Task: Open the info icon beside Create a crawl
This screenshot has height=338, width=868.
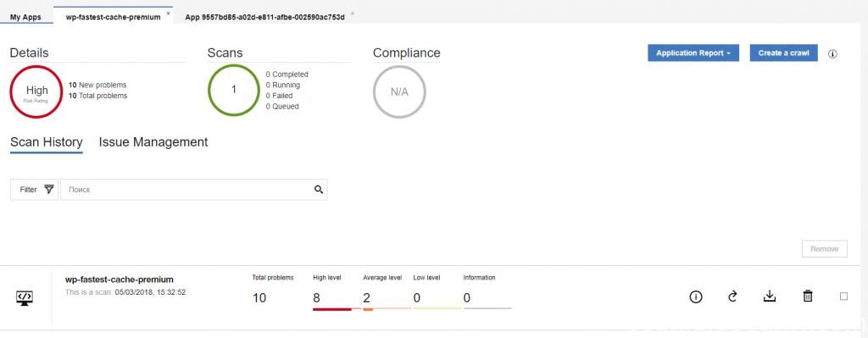Action: click(832, 53)
